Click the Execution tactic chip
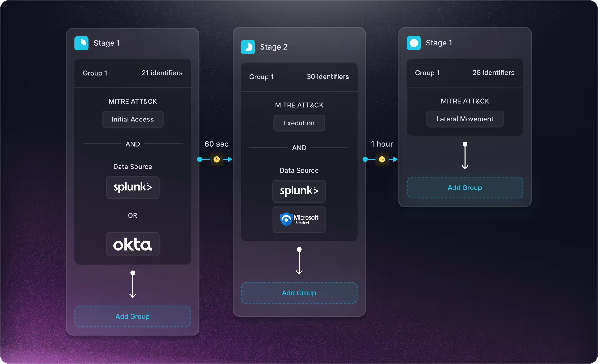This screenshot has width=598, height=364. pyautogui.click(x=299, y=123)
